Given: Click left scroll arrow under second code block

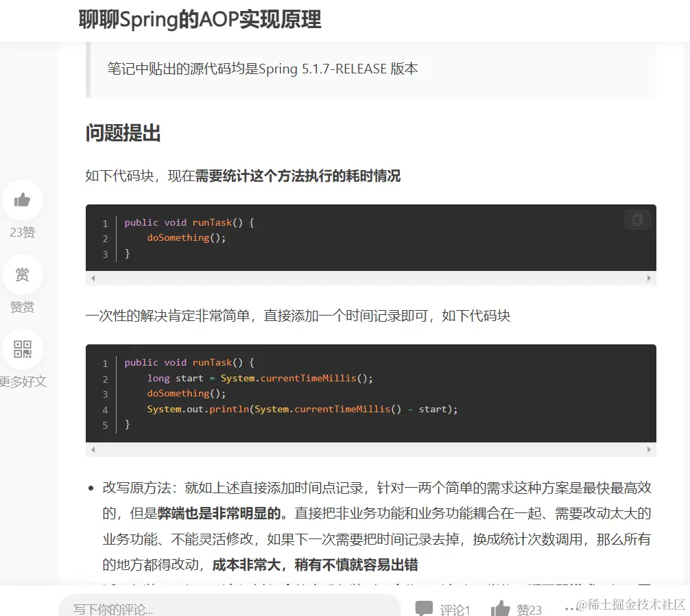Looking at the screenshot, I should tap(93, 450).
